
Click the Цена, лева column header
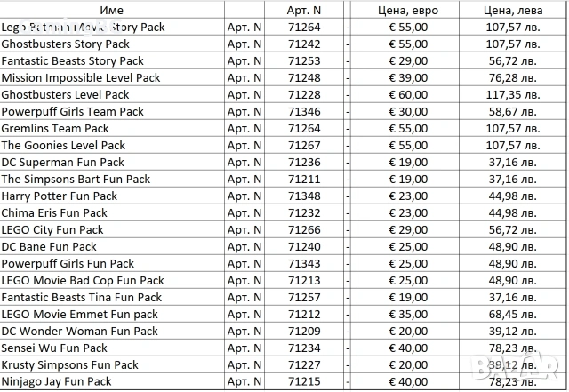(x=513, y=10)
